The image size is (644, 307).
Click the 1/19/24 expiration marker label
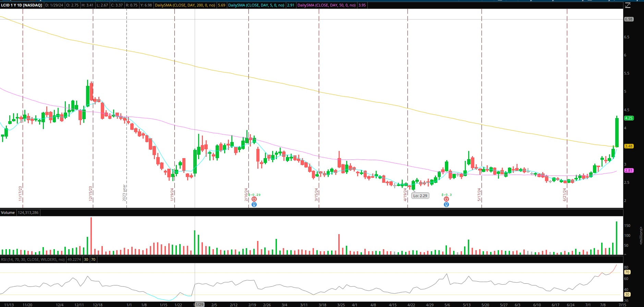(172, 194)
